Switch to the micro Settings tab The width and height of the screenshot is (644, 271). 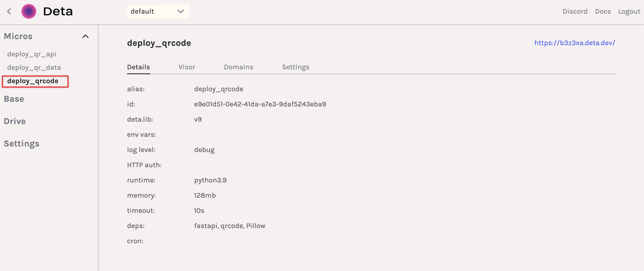[x=296, y=68]
